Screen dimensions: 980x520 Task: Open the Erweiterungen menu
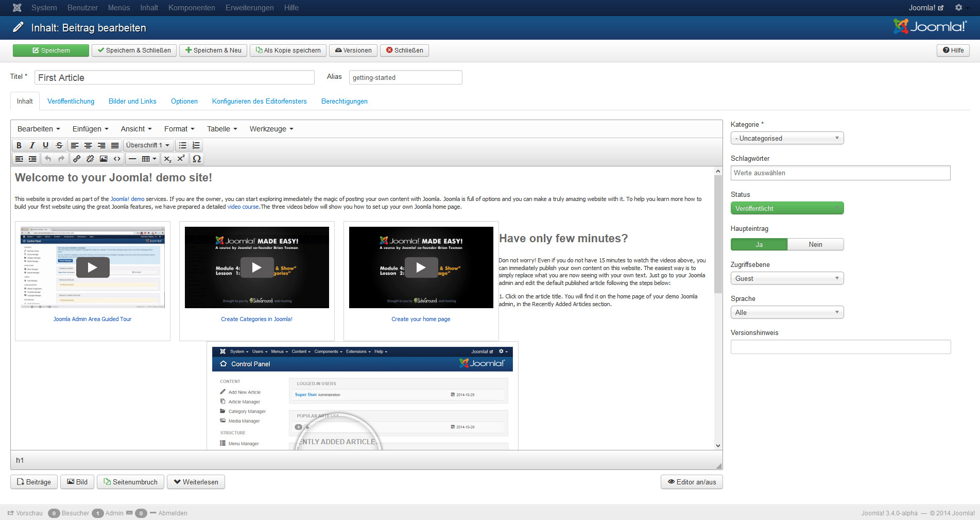[249, 8]
